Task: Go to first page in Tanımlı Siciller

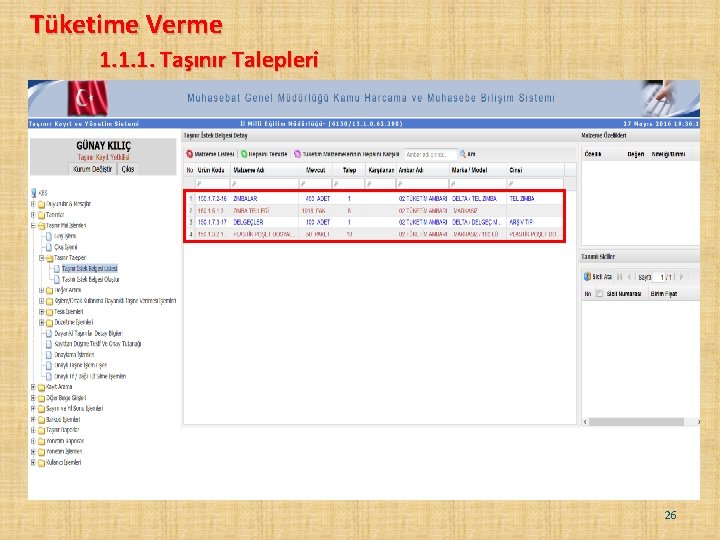Action: 619,276
